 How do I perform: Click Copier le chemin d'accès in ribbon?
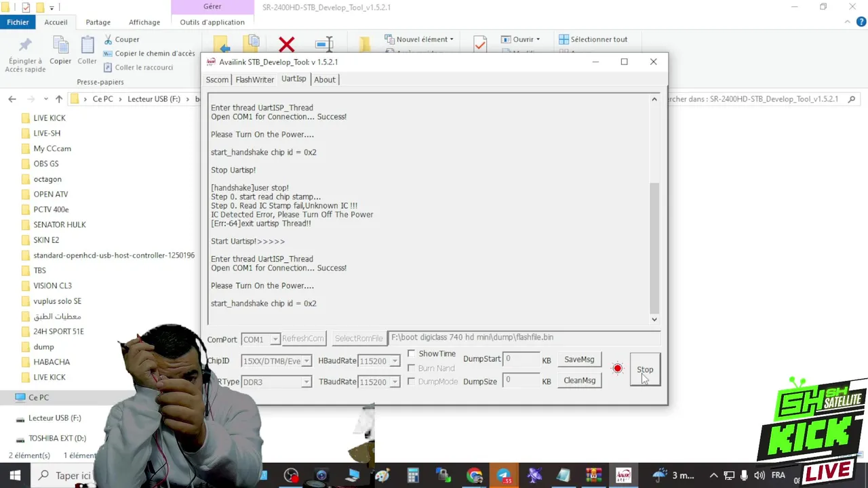pos(149,54)
